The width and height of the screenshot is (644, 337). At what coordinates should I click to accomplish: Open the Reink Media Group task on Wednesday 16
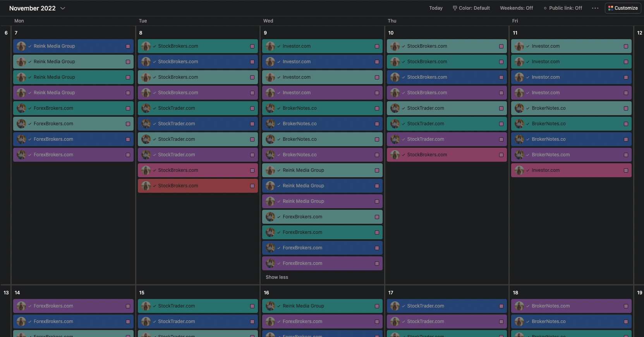click(x=322, y=306)
